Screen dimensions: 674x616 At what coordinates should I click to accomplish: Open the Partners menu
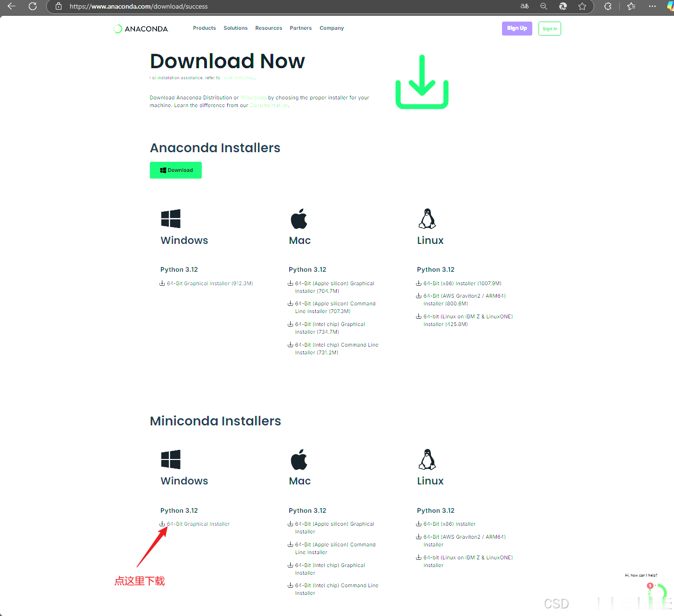[301, 28]
